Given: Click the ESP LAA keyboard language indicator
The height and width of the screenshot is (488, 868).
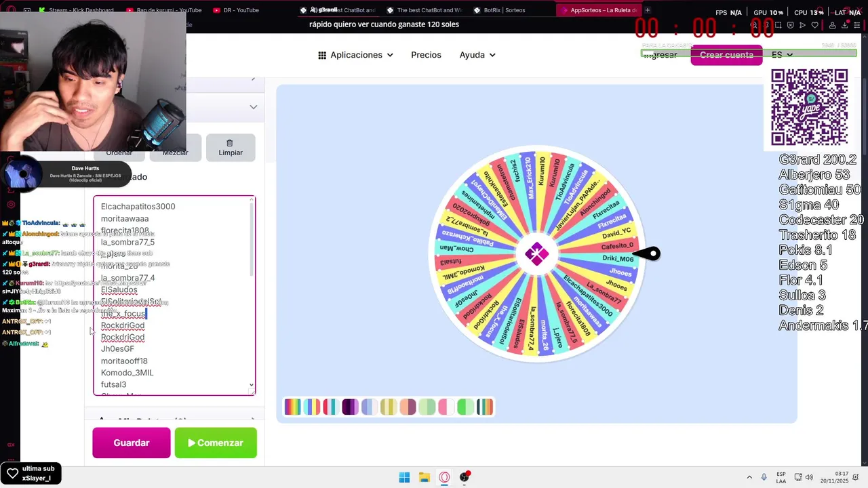Looking at the screenshot, I should 781,477.
